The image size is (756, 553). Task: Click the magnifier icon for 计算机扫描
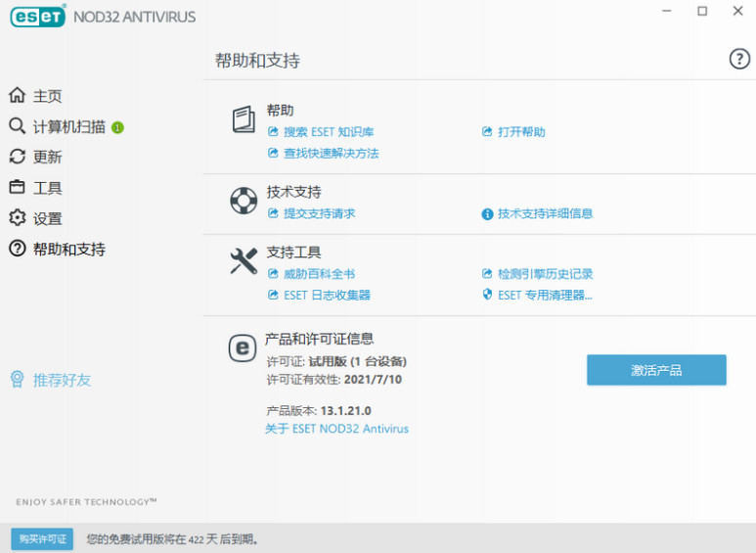[x=17, y=126]
